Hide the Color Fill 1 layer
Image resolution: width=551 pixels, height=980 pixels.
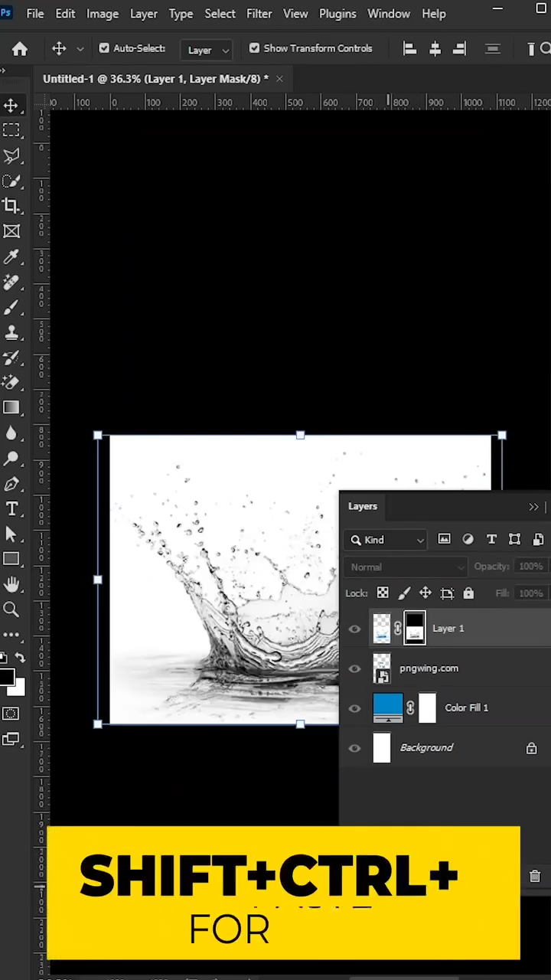[x=354, y=708]
